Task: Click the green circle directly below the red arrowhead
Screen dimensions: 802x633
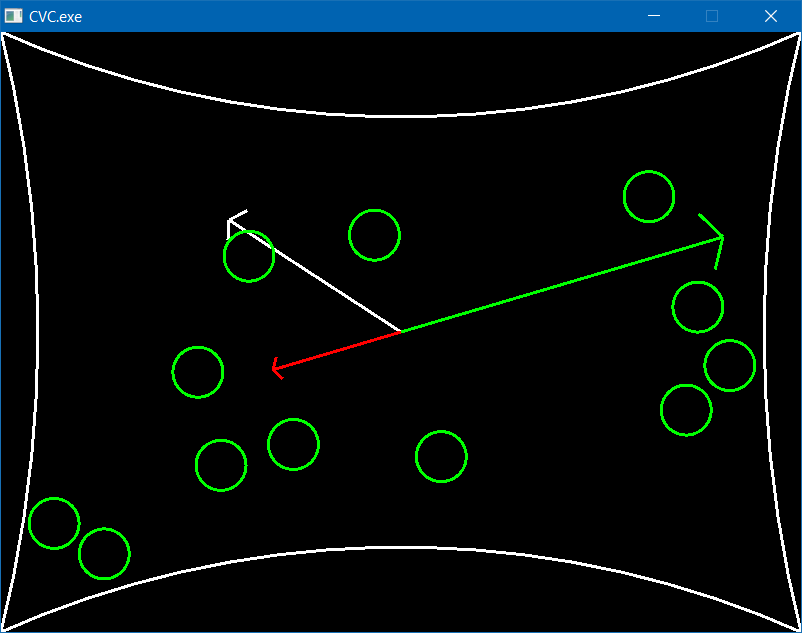Action: click(293, 444)
